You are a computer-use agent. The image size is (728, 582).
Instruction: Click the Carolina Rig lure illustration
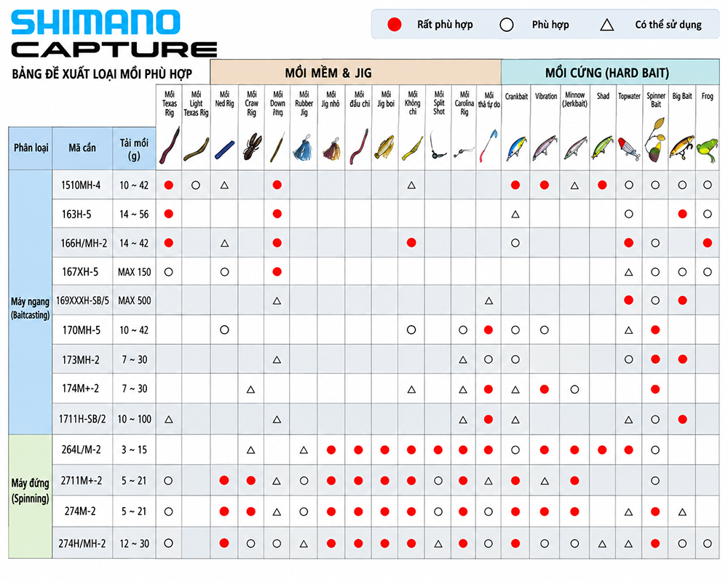point(463,152)
